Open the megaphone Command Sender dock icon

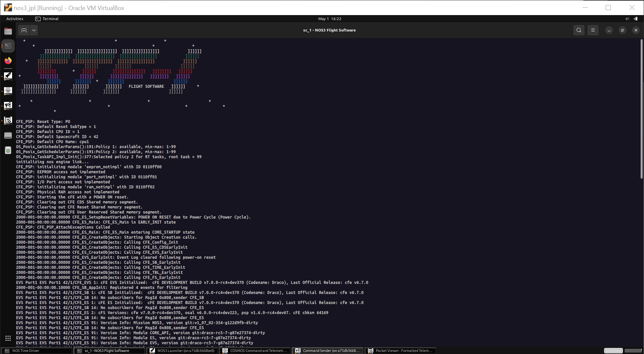pyautogui.click(x=8, y=106)
